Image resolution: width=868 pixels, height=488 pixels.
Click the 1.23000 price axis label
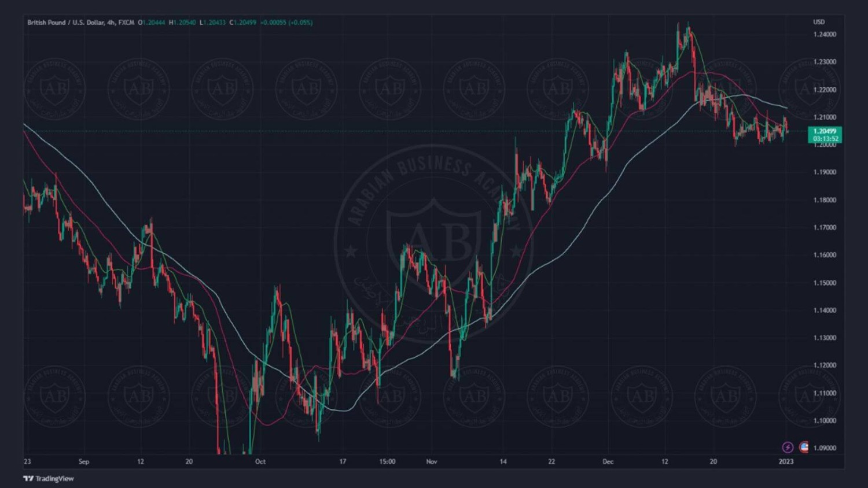pos(825,62)
